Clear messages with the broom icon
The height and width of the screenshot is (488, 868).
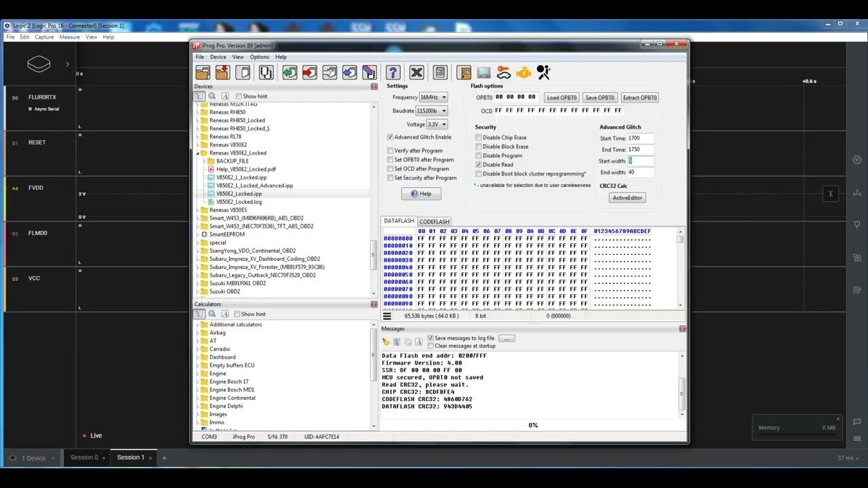[x=386, y=342]
